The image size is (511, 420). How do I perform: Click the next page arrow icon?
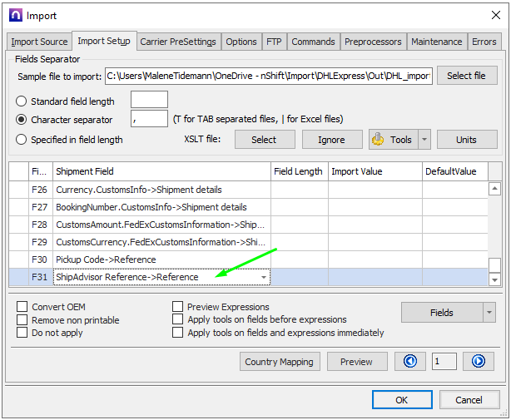click(x=478, y=361)
